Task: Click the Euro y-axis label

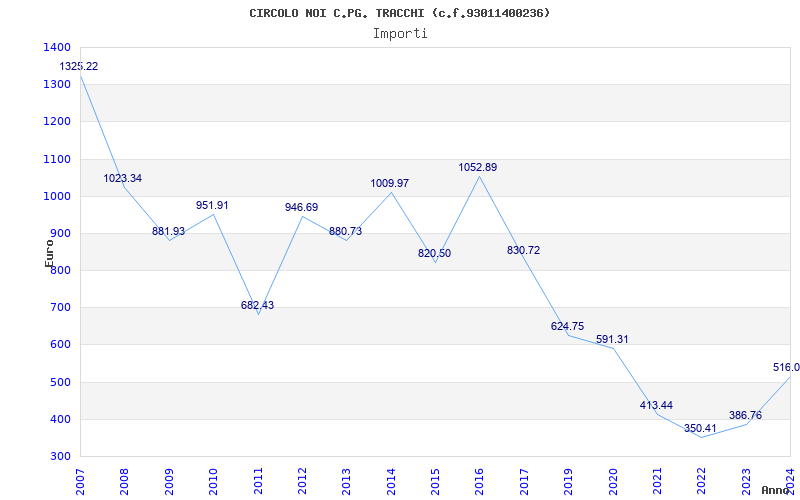Action: (x=49, y=253)
